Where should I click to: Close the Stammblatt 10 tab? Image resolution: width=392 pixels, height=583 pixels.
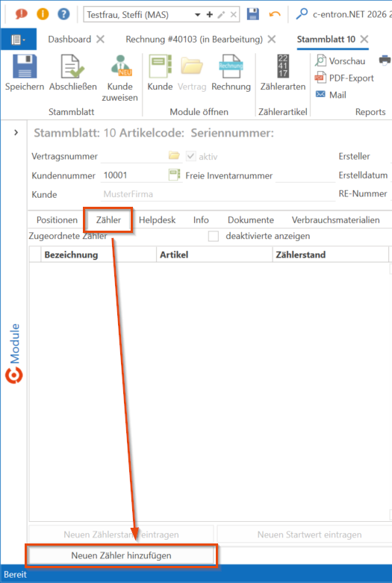[x=364, y=40]
